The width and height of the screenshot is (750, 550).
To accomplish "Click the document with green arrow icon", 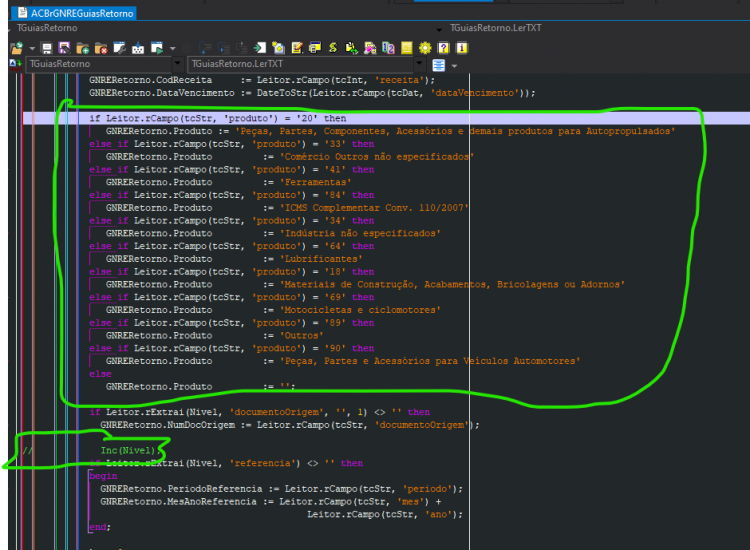I will click(352, 48).
